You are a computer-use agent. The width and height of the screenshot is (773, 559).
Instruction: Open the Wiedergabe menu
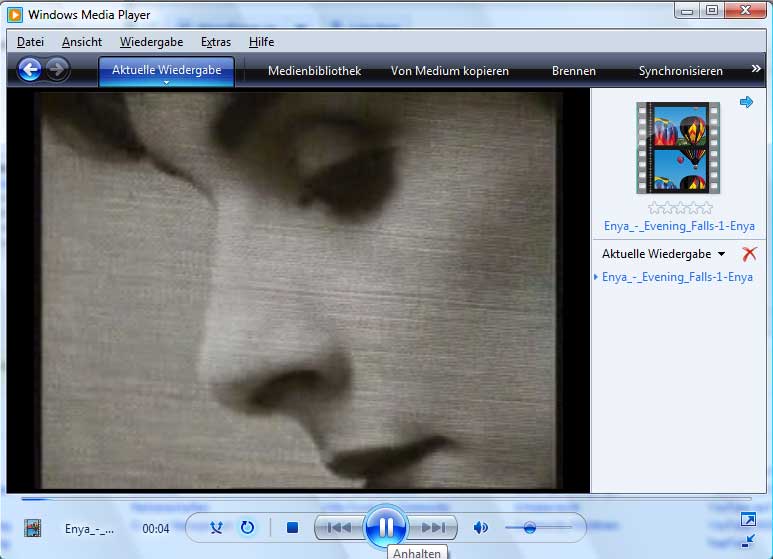pyautogui.click(x=151, y=42)
